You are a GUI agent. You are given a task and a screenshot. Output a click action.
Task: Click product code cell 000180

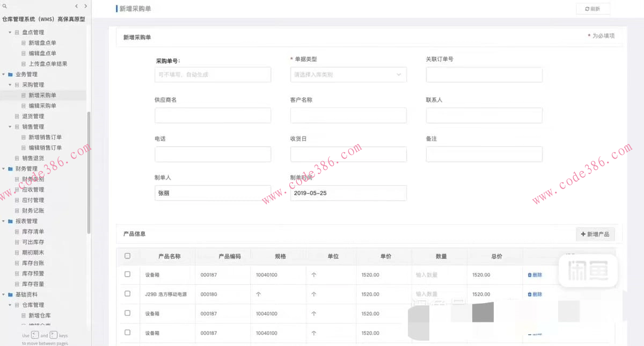click(209, 294)
